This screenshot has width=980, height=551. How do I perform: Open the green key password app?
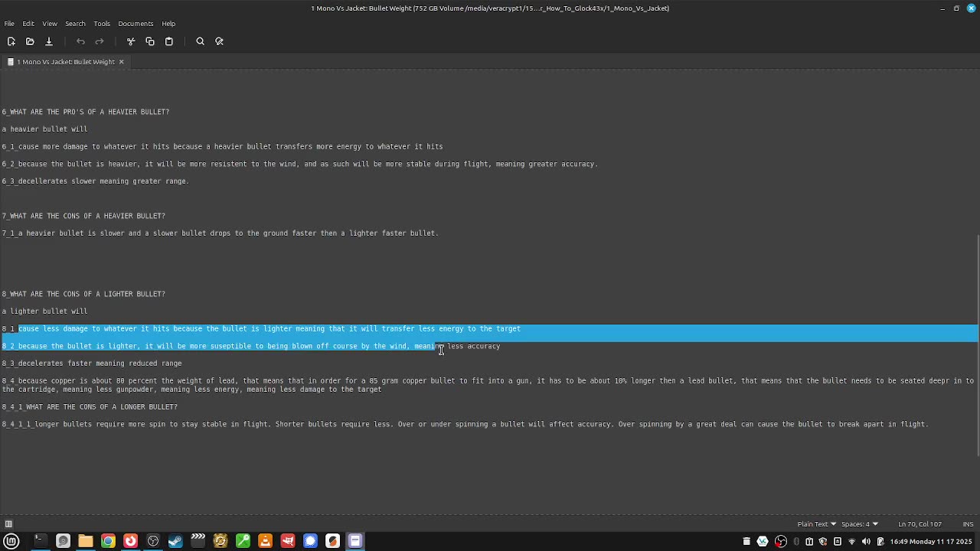243,541
